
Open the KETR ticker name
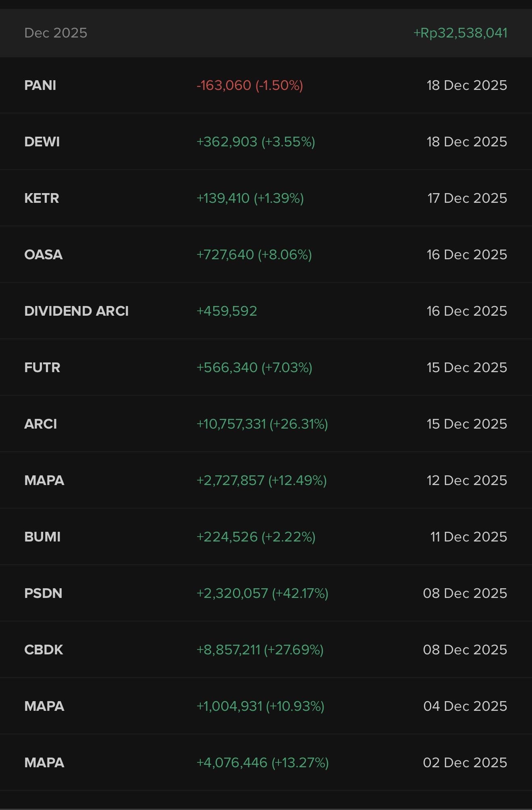pyautogui.click(x=42, y=198)
